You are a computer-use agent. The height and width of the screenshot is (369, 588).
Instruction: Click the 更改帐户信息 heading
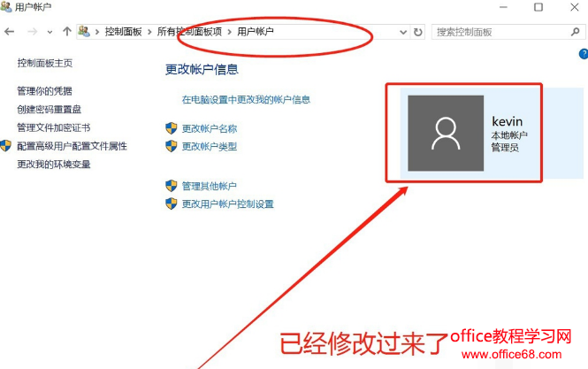(x=202, y=69)
